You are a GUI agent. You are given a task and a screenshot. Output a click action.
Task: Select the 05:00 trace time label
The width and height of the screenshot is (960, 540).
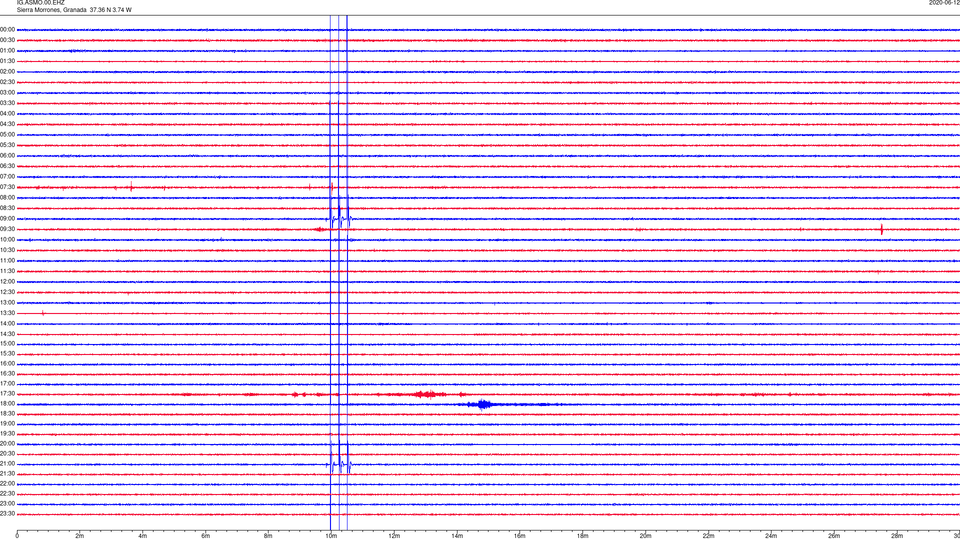pos(7,135)
